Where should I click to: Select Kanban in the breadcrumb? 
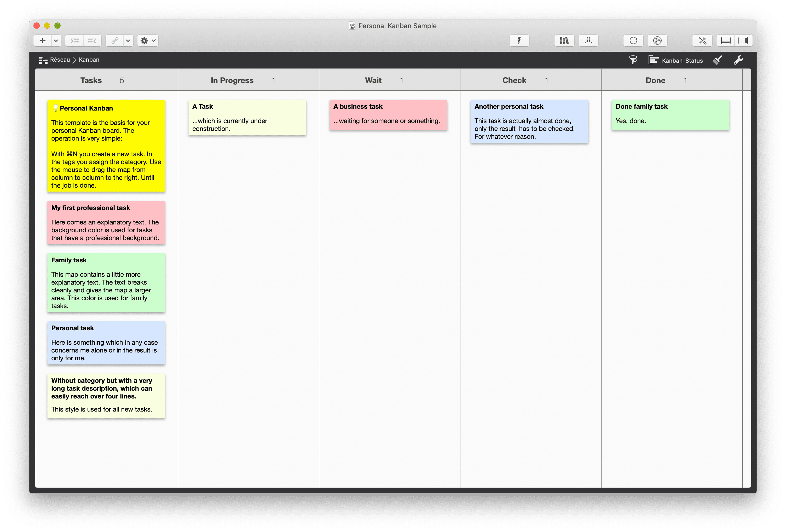pyautogui.click(x=89, y=60)
